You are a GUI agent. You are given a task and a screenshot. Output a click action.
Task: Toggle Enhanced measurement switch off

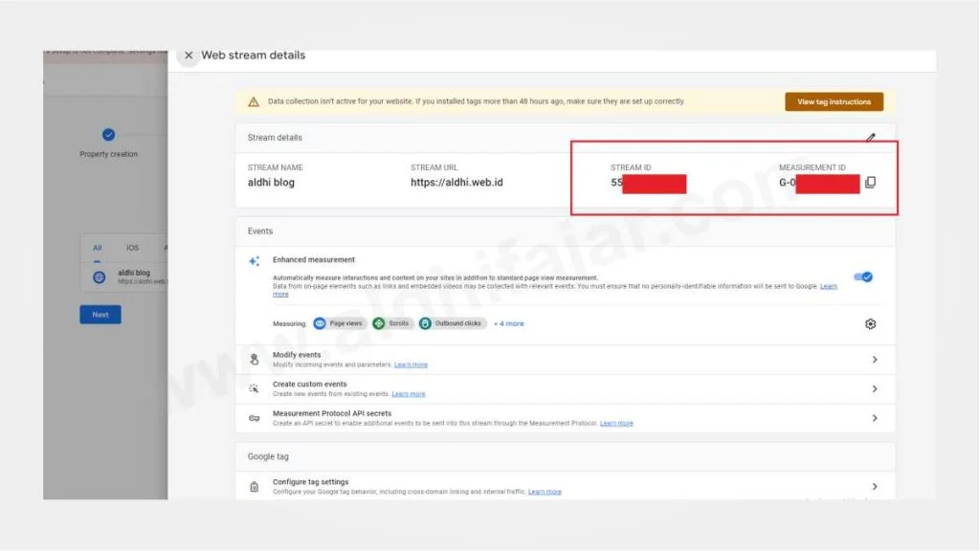(x=863, y=276)
